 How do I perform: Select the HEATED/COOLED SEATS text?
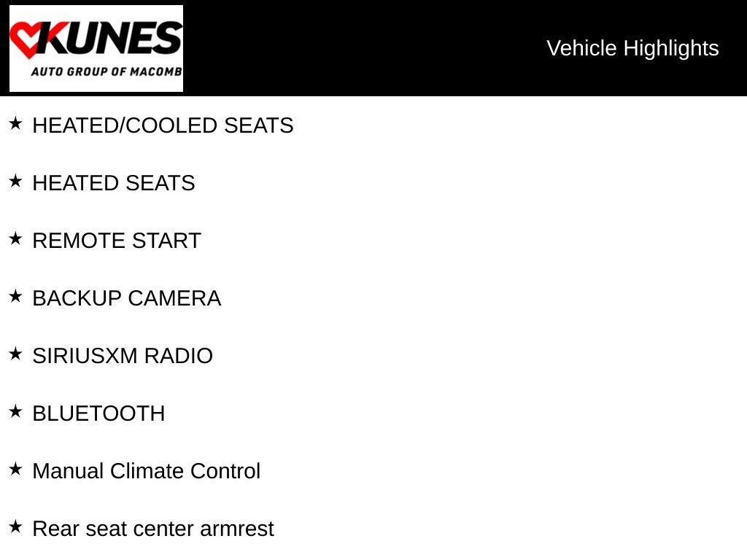pyautogui.click(x=163, y=125)
